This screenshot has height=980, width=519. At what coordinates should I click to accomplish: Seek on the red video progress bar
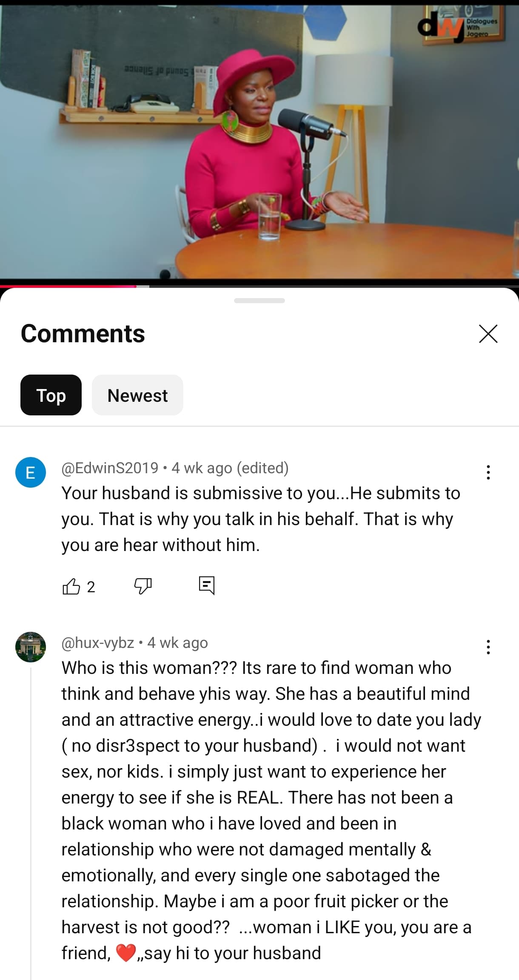(x=259, y=286)
